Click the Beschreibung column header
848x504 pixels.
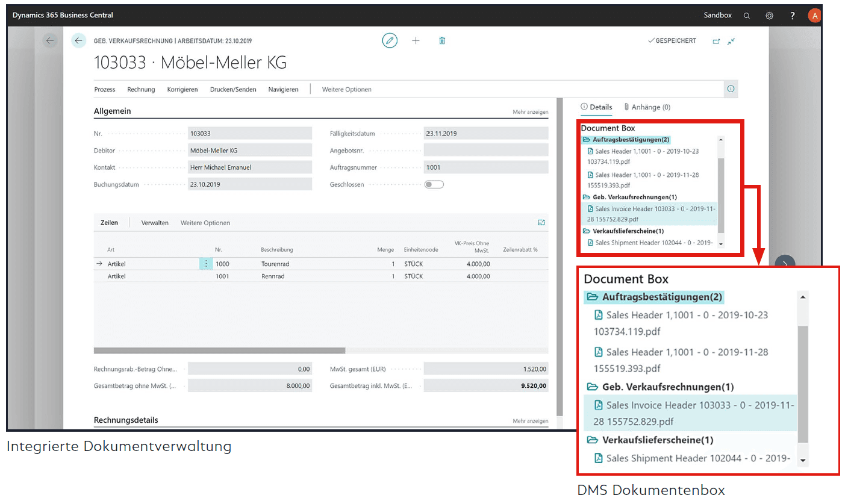click(x=277, y=249)
